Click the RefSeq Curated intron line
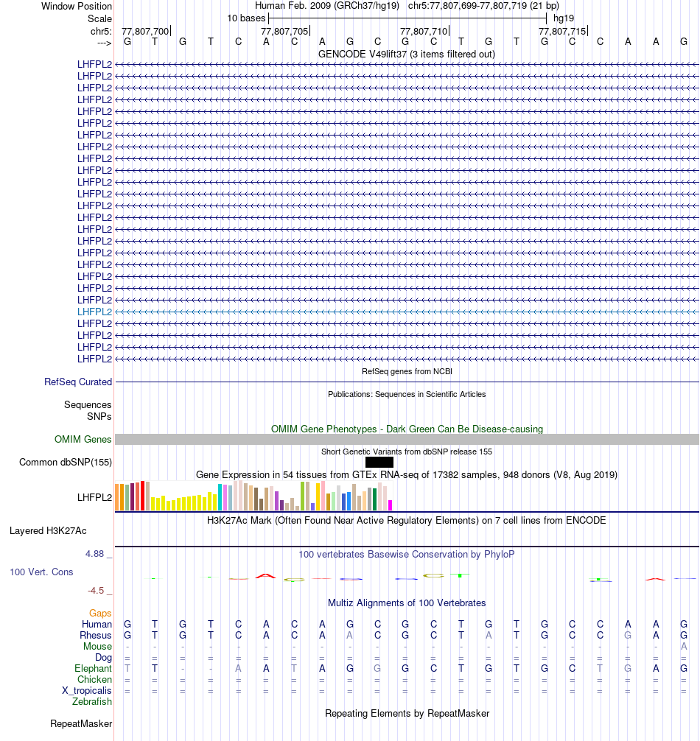The image size is (700, 741). 407,382
